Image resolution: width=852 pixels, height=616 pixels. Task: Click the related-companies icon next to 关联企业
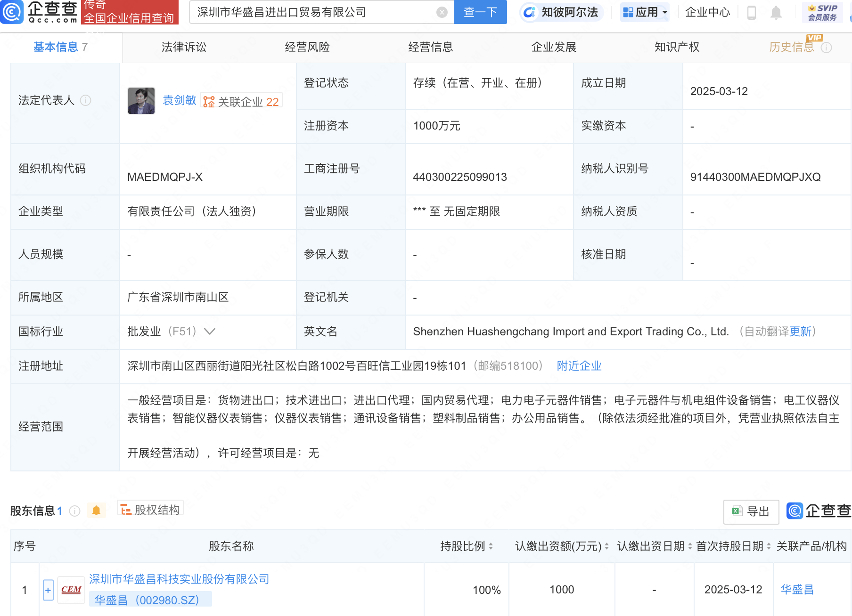pyautogui.click(x=209, y=102)
